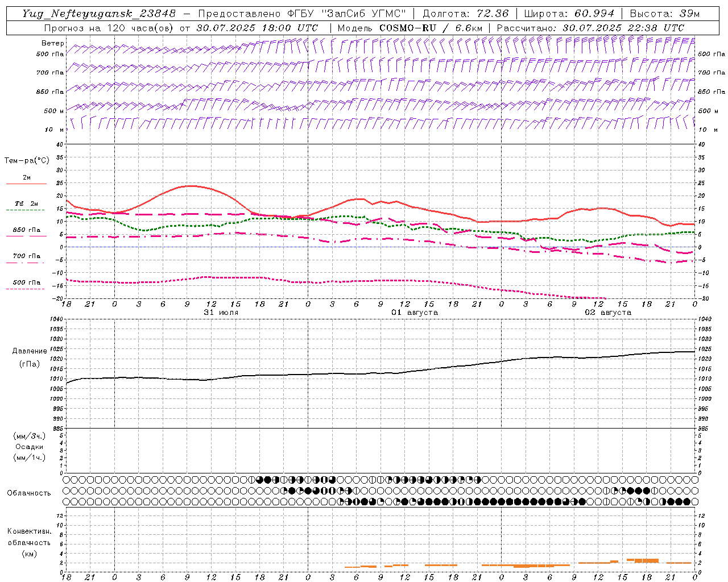728x582 pixels.
Task: Click the model name COSMO-RU / 6.6км
Action: [431, 28]
